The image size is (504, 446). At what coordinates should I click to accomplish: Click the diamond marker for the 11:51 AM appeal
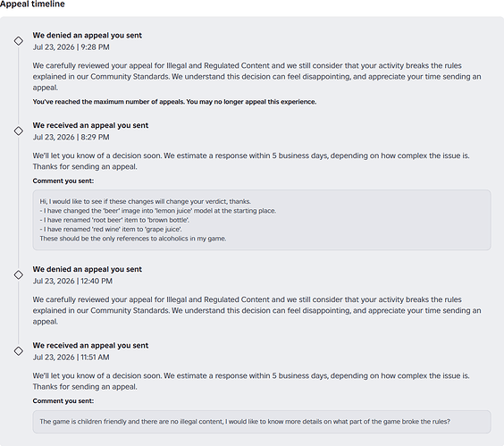point(19,351)
